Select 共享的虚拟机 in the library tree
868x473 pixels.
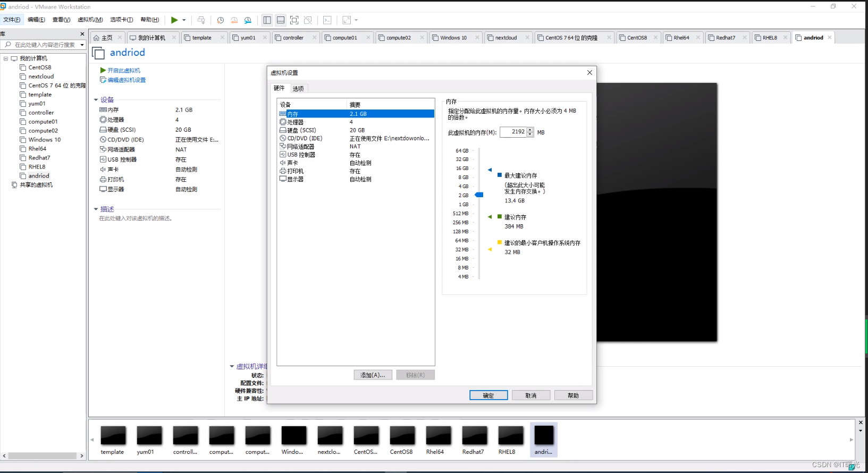pyautogui.click(x=36, y=185)
